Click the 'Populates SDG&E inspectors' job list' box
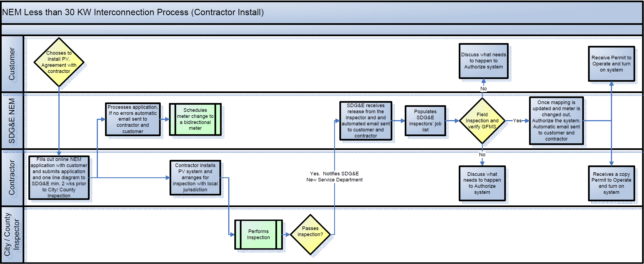 tap(425, 121)
